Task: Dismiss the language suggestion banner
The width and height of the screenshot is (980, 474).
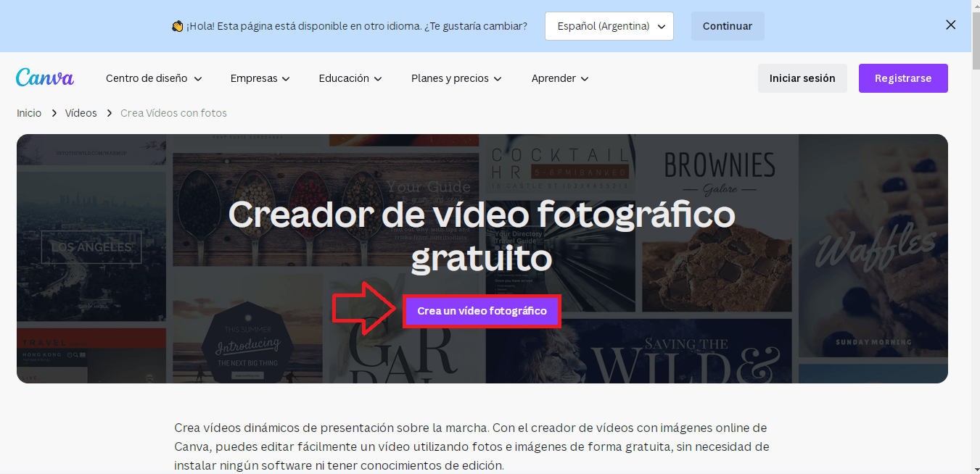Action: 950,25
